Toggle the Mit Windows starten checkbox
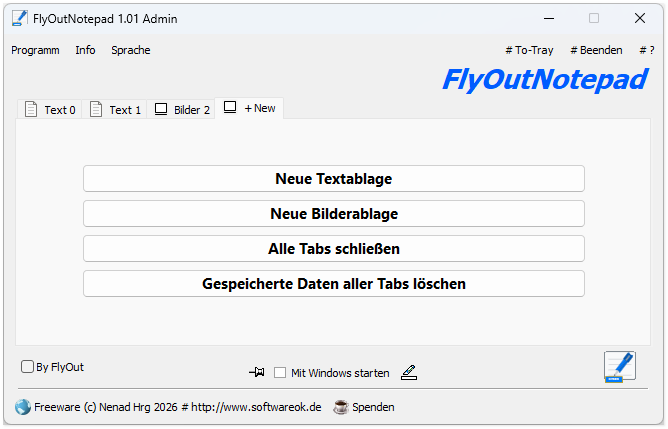 pos(280,373)
